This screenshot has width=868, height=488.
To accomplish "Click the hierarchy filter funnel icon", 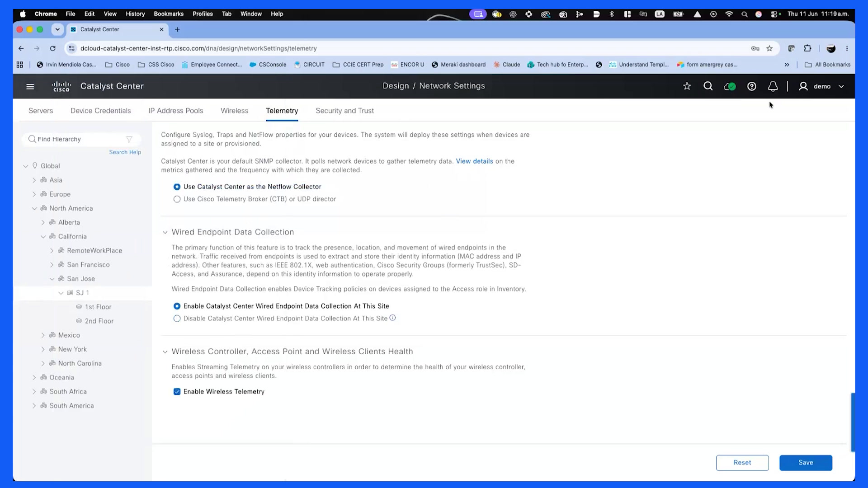I will (x=129, y=139).
